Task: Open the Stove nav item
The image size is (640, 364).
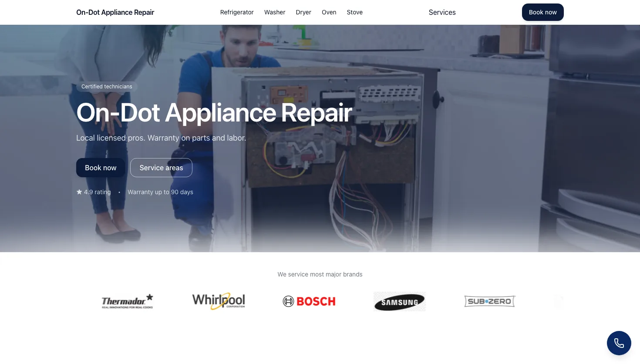Action: click(355, 12)
